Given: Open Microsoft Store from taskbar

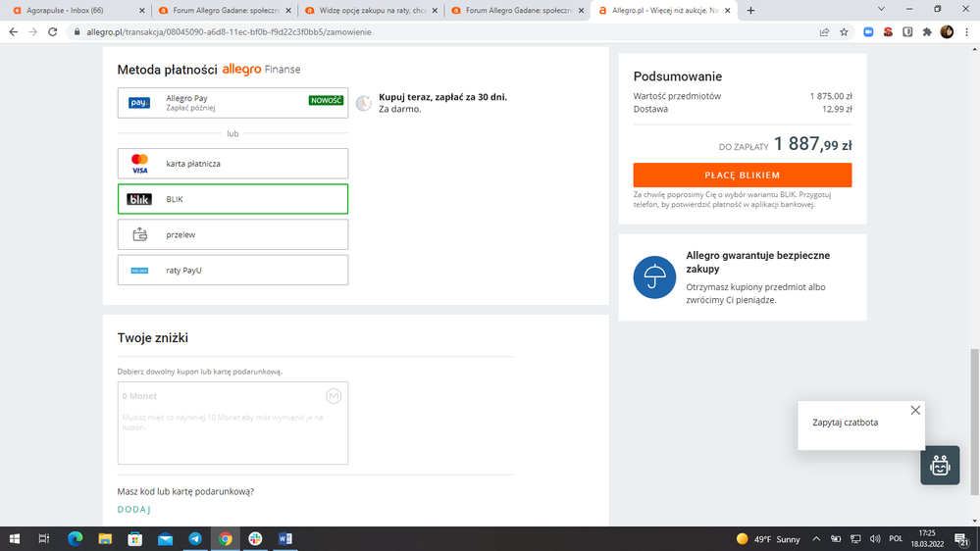Looking at the screenshot, I should point(135,538).
